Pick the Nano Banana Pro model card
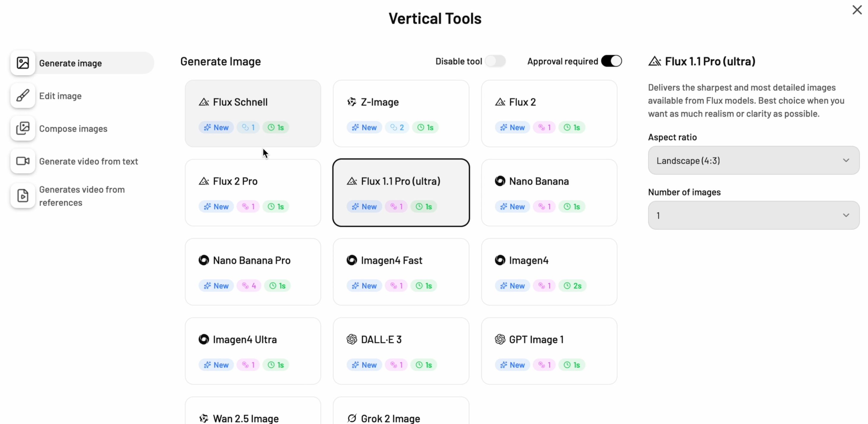The height and width of the screenshot is (424, 868). pyautogui.click(x=253, y=272)
